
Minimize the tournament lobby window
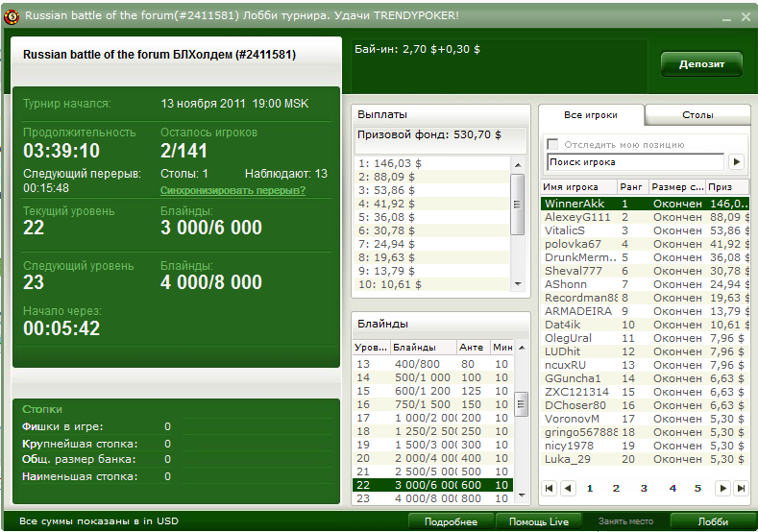(x=726, y=18)
